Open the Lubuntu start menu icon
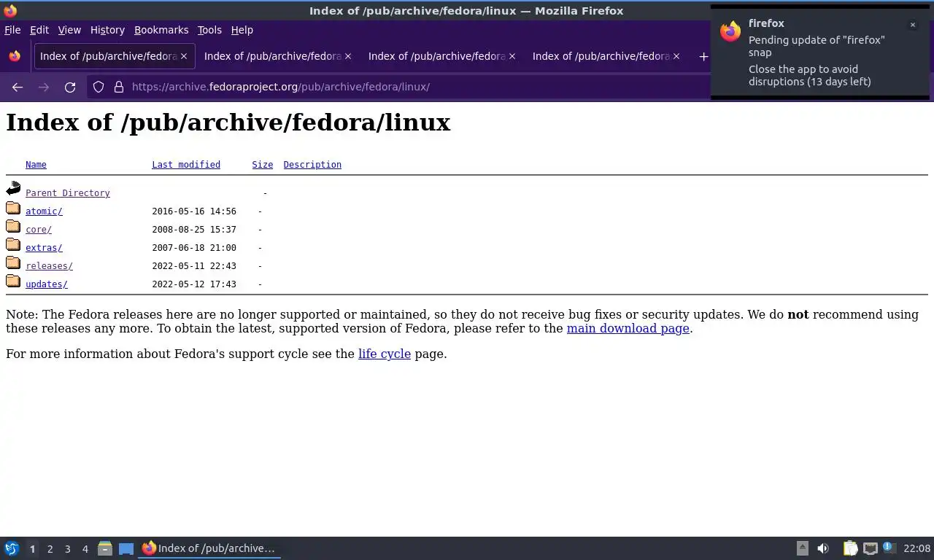The height and width of the screenshot is (560, 934). 12,548
